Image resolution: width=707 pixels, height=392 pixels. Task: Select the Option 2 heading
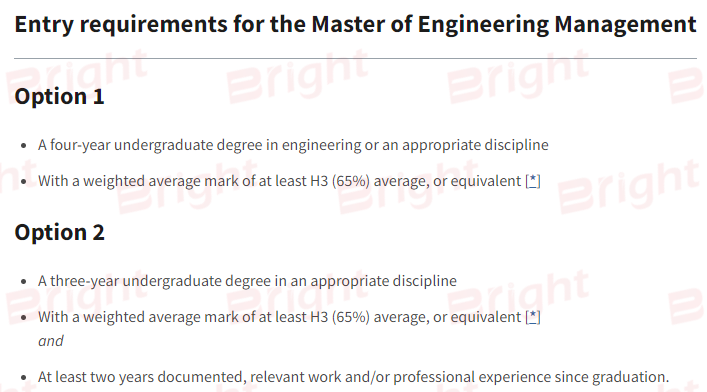click(x=60, y=233)
